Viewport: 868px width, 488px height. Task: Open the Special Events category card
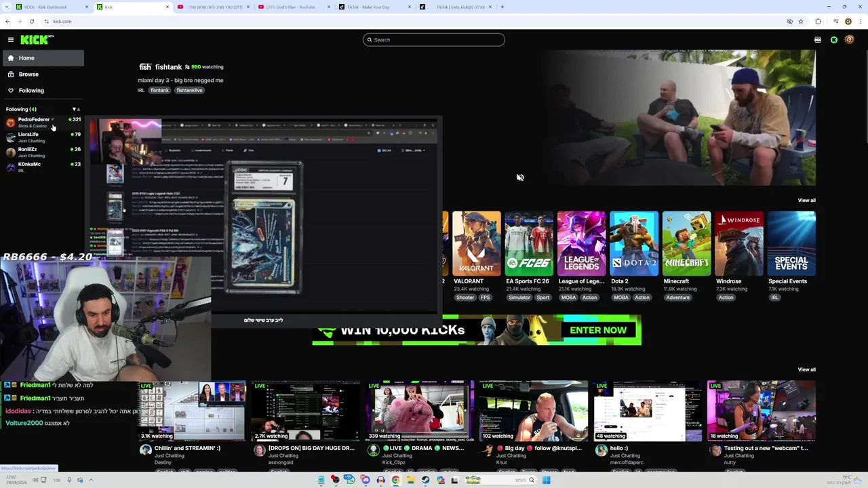point(791,244)
